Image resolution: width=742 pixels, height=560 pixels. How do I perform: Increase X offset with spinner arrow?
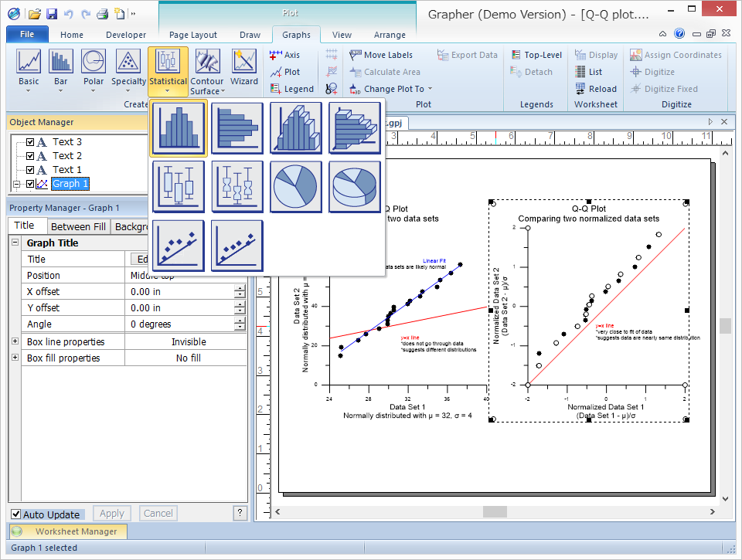pyautogui.click(x=240, y=288)
